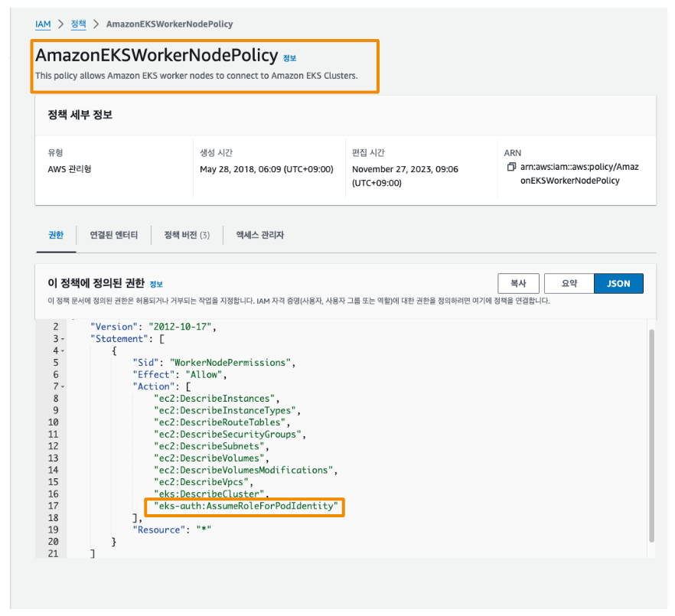The height and width of the screenshot is (616, 675).
Task: Click the "AWS 관리형" type value
Action: (x=70, y=169)
